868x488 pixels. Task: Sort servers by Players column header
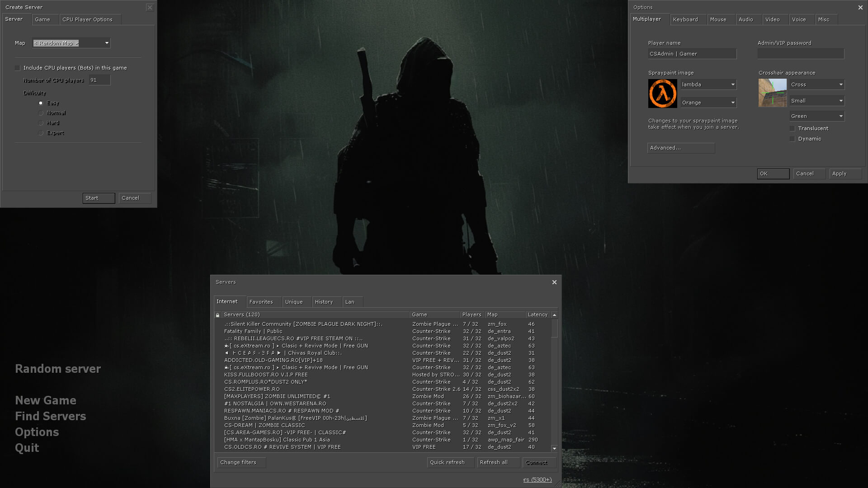(x=472, y=315)
